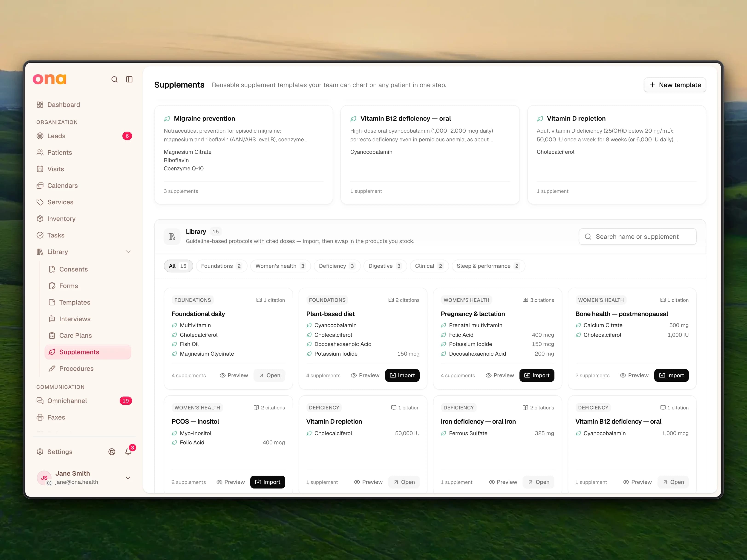Click the JS user avatar
747x560 pixels.
(44, 478)
